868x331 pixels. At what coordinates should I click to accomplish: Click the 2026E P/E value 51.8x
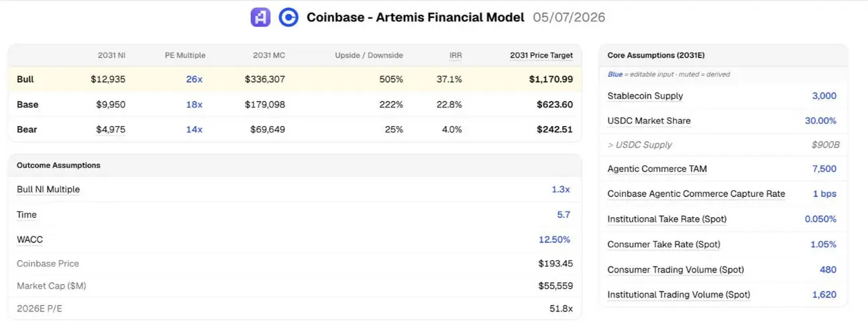pyautogui.click(x=561, y=308)
